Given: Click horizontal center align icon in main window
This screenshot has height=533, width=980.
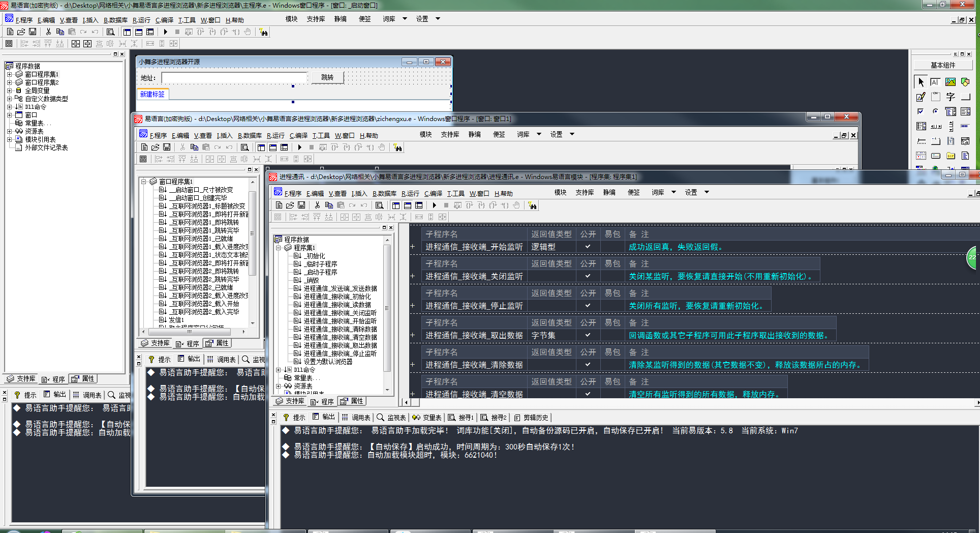Looking at the screenshot, I should (x=76, y=44).
